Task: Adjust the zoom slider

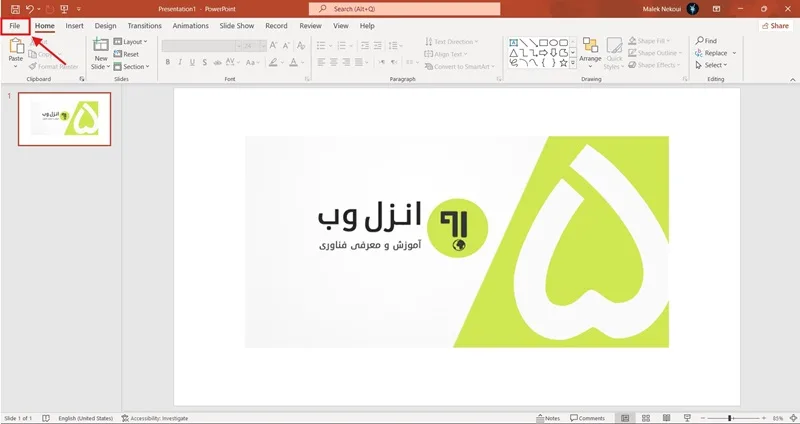Action: (730, 418)
